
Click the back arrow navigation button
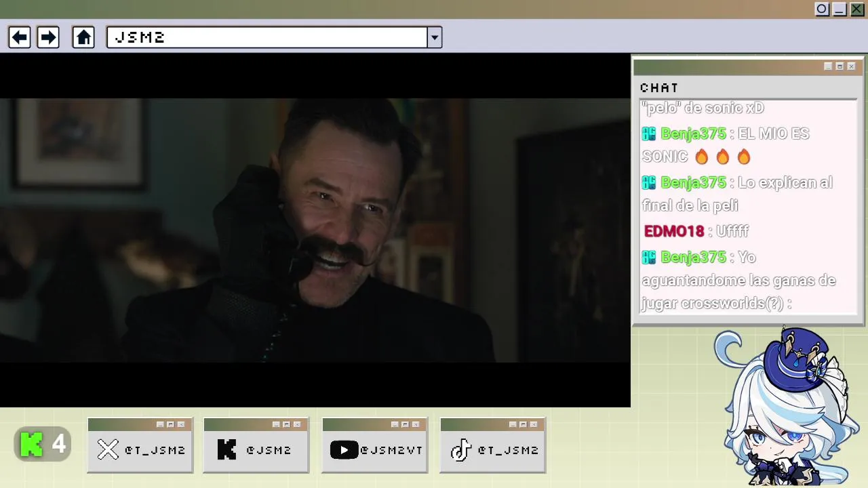pyautogui.click(x=19, y=37)
